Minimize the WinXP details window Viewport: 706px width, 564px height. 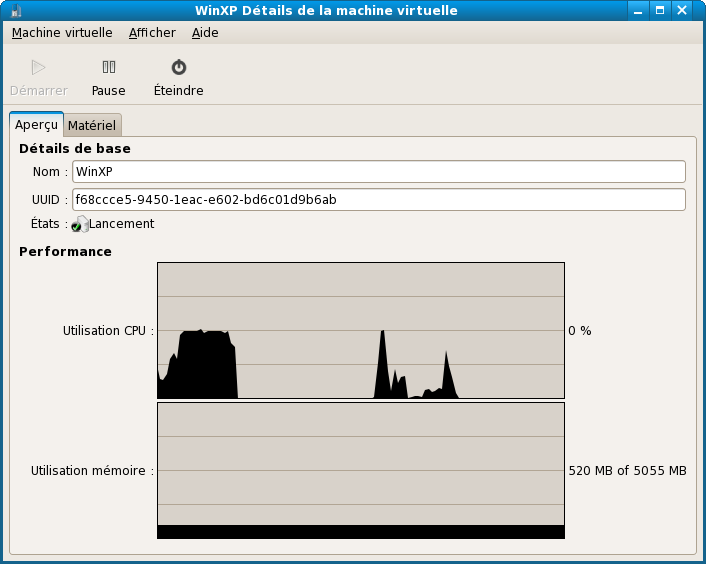(x=636, y=11)
